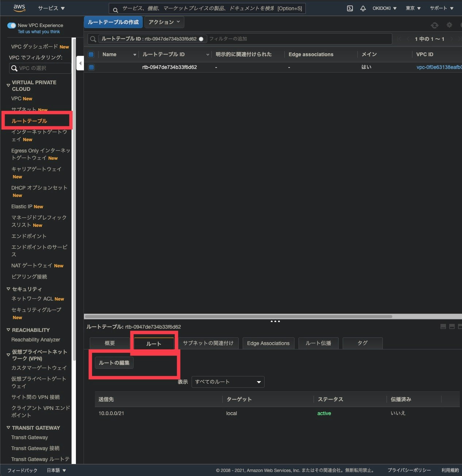The image size is (462, 476).
Task: Click the active status text
Action: pyautogui.click(x=324, y=413)
